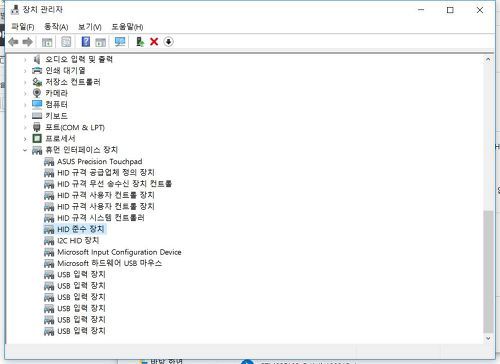Image resolution: width=500 pixels, height=364 pixels.
Task: Select Microsoft 하드웨어 USB 마우스 entry
Action: tap(109, 263)
